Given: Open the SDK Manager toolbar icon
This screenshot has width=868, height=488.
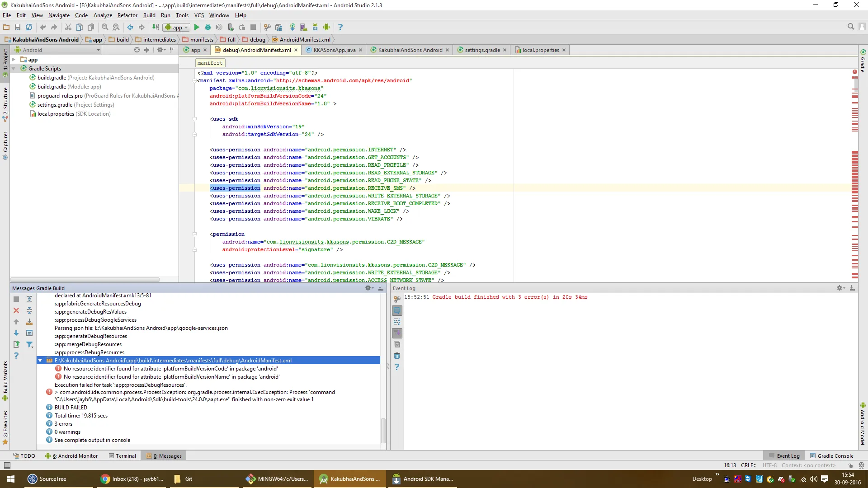Looking at the screenshot, I should (315, 27).
